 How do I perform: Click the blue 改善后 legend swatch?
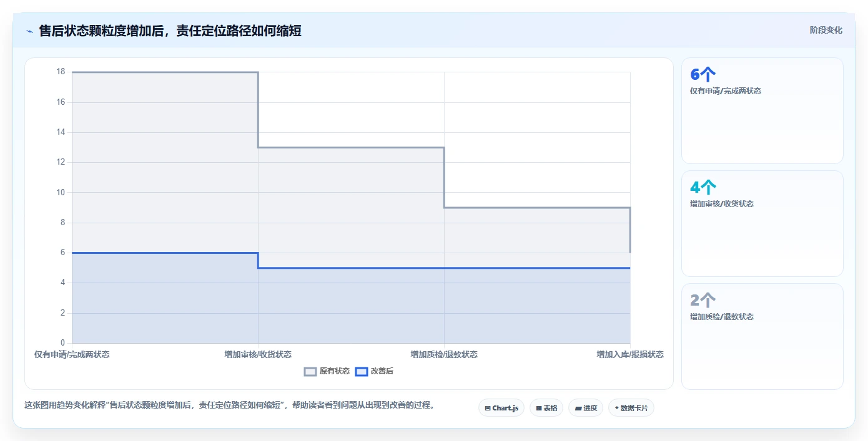coord(361,371)
